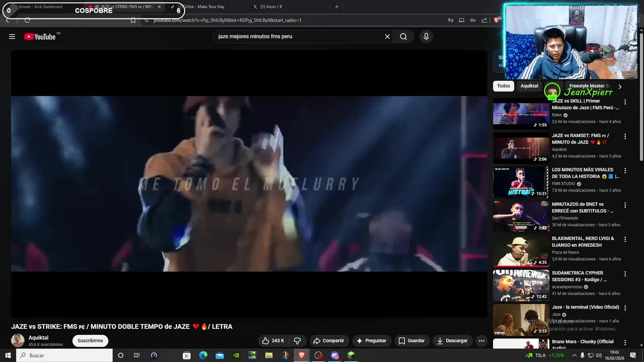Click the Plaza de Reyes channel name
644x362 pixels.
[x=566, y=252]
